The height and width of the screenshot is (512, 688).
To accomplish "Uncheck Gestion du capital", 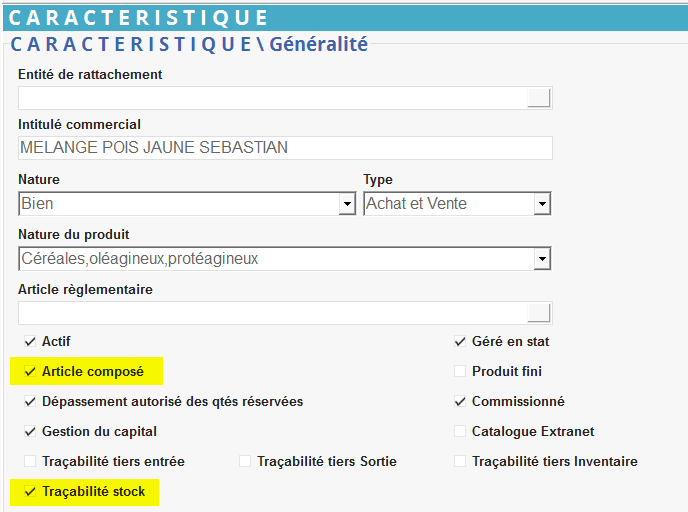I will [30, 432].
